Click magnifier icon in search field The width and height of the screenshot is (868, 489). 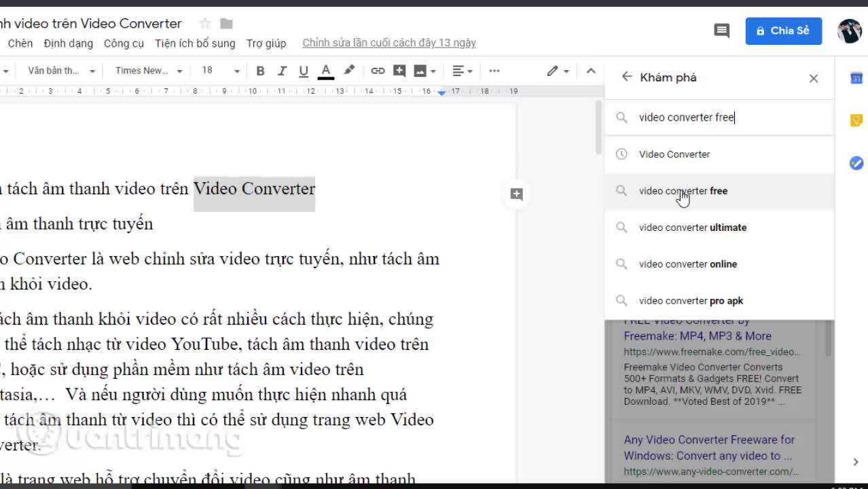click(x=621, y=117)
